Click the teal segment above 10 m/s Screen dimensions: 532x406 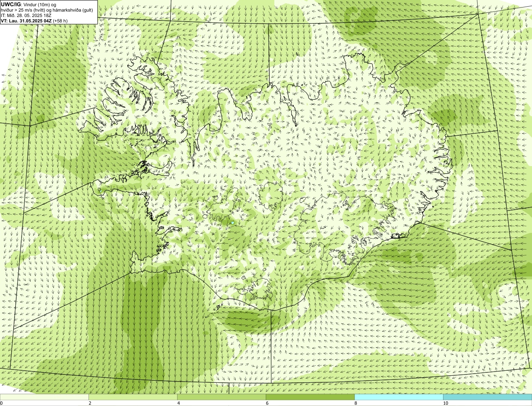click(x=488, y=397)
